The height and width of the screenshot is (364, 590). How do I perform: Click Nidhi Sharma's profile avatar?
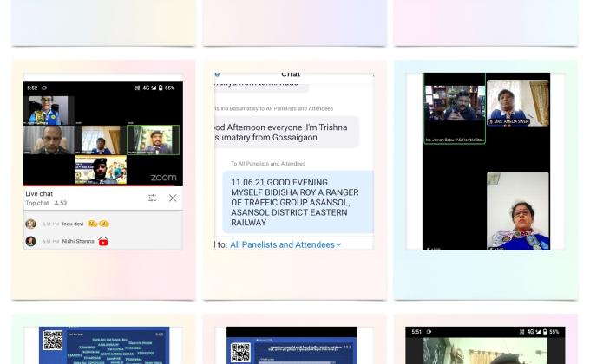pyautogui.click(x=30, y=241)
